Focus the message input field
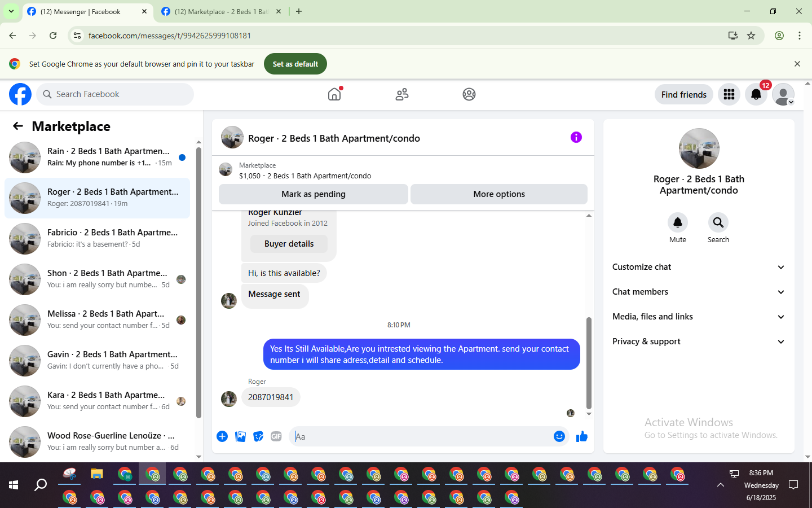Viewport: 812px width, 508px height. pos(421,436)
